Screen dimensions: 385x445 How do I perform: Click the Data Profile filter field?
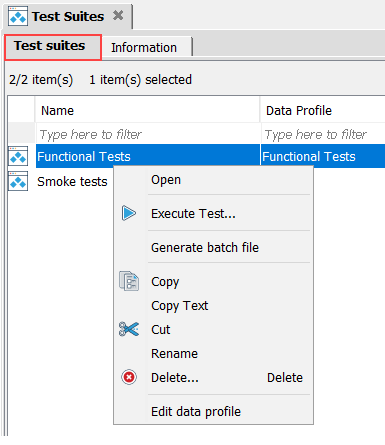pos(323,134)
